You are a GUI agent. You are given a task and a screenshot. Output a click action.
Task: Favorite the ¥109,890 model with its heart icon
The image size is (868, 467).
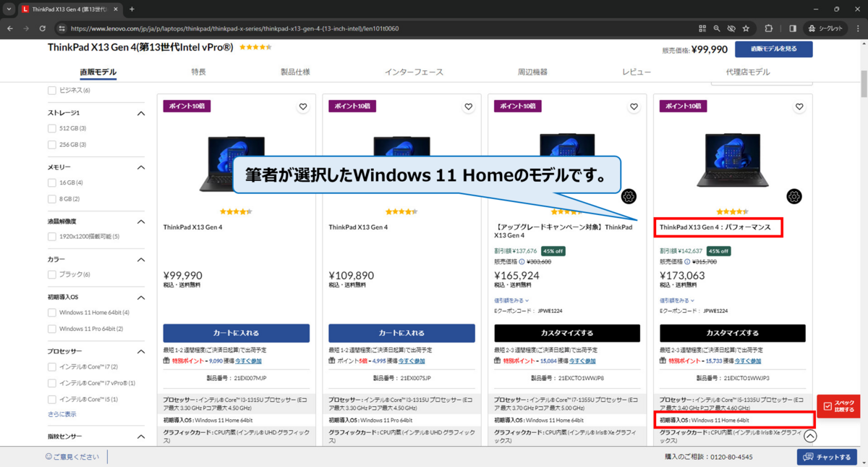pyautogui.click(x=469, y=106)
